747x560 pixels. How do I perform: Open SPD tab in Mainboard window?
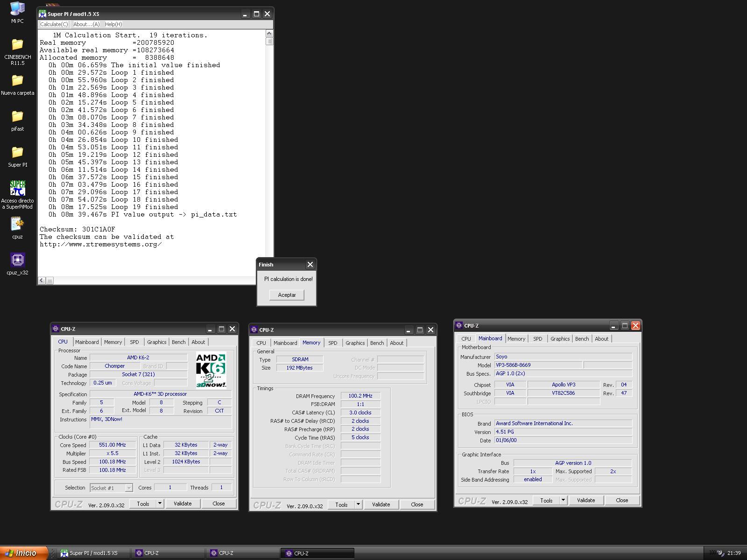[538, 339]
